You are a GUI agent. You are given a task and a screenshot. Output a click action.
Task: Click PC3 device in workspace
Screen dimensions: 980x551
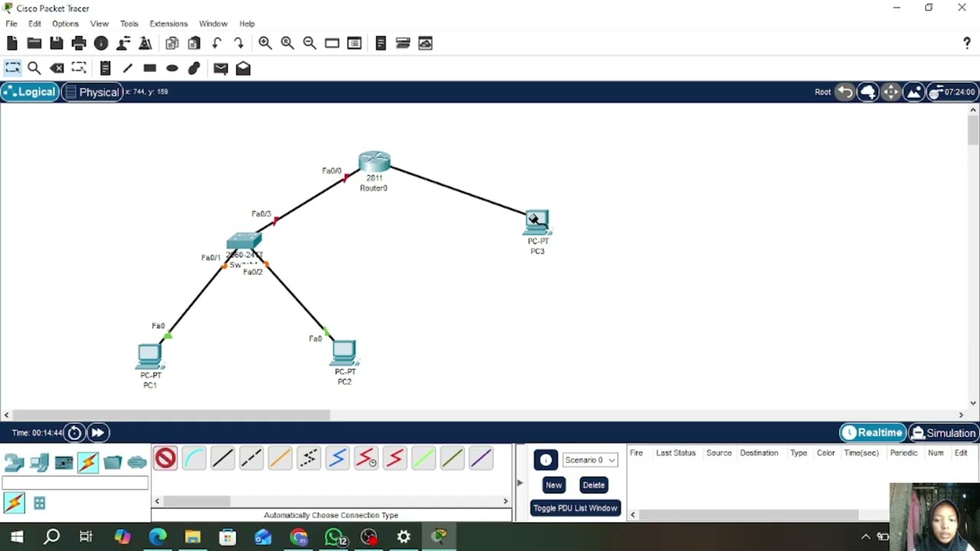[x=537, y=223]
